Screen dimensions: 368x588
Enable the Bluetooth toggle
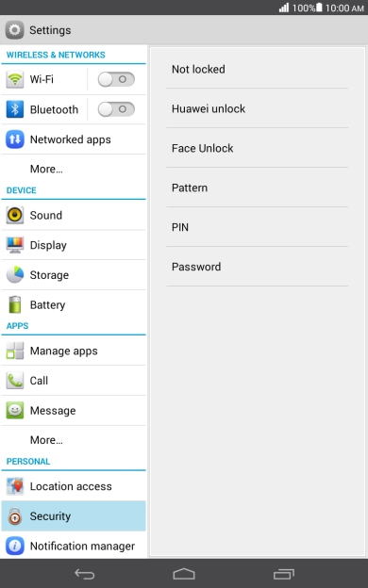(x=116, y=109)
